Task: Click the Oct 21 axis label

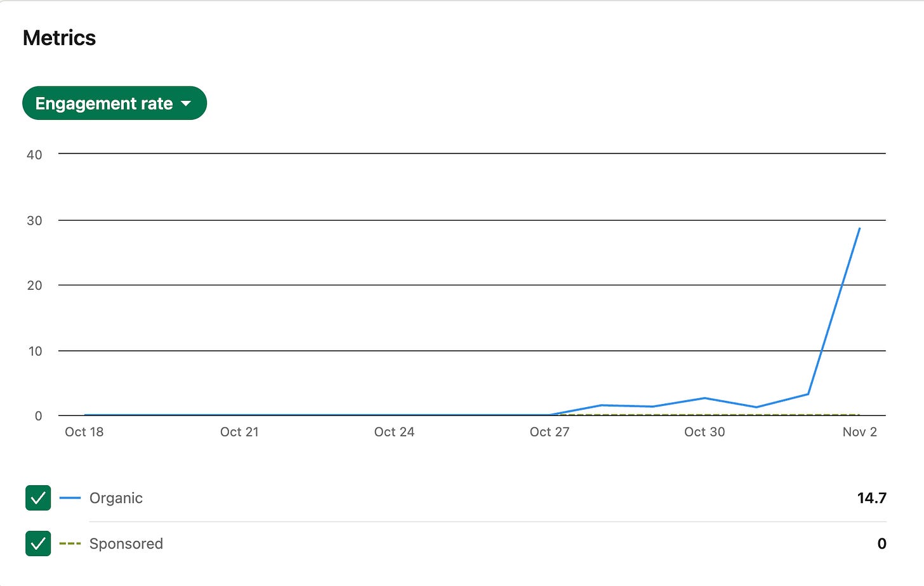Action: 239,432
